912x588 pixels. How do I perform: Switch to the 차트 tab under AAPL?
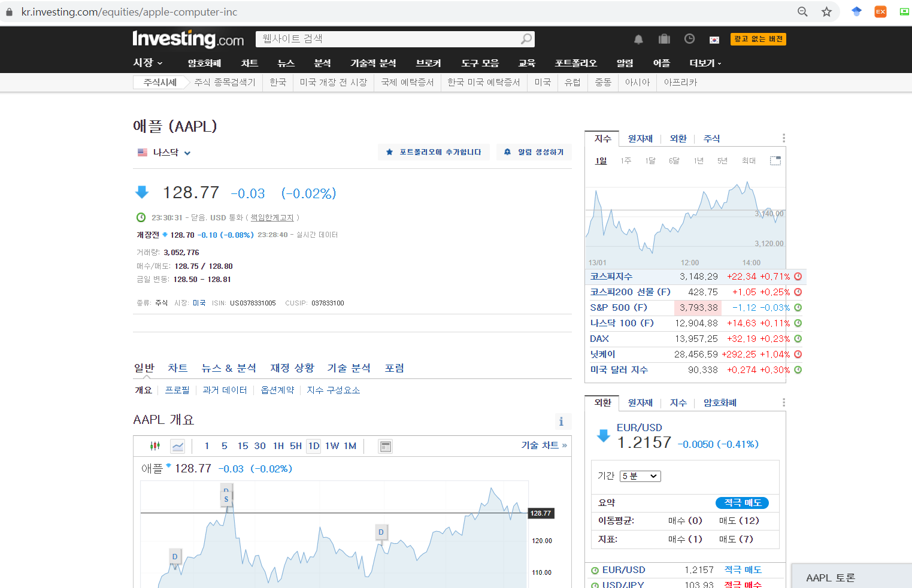coord(178,368)
